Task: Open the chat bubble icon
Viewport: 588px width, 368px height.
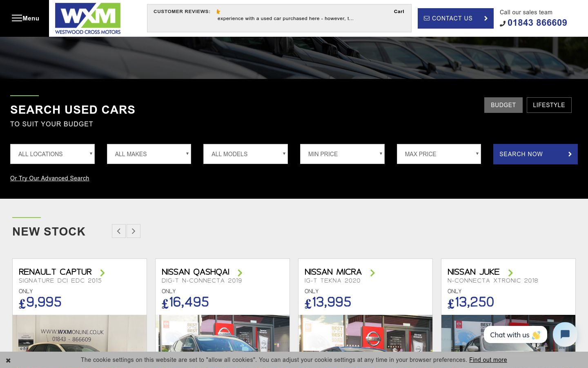Action: coord(565,334)
